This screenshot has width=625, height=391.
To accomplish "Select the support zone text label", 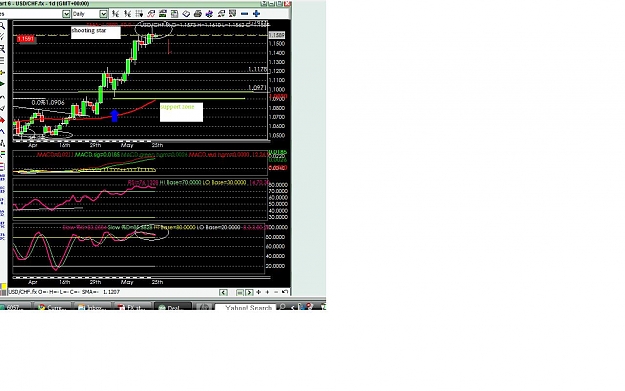I will coord(181,112).
